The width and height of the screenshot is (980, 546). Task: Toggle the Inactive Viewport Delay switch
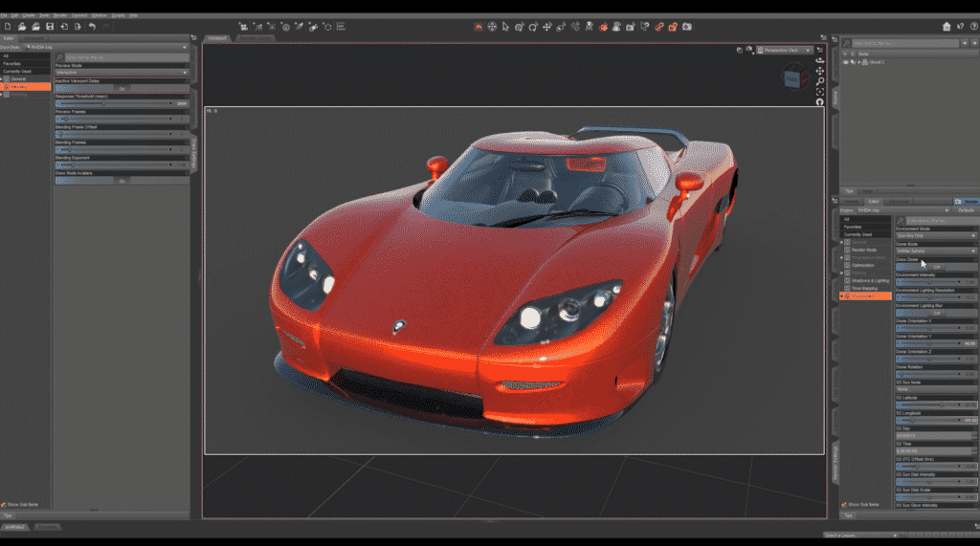click(122, 88)
